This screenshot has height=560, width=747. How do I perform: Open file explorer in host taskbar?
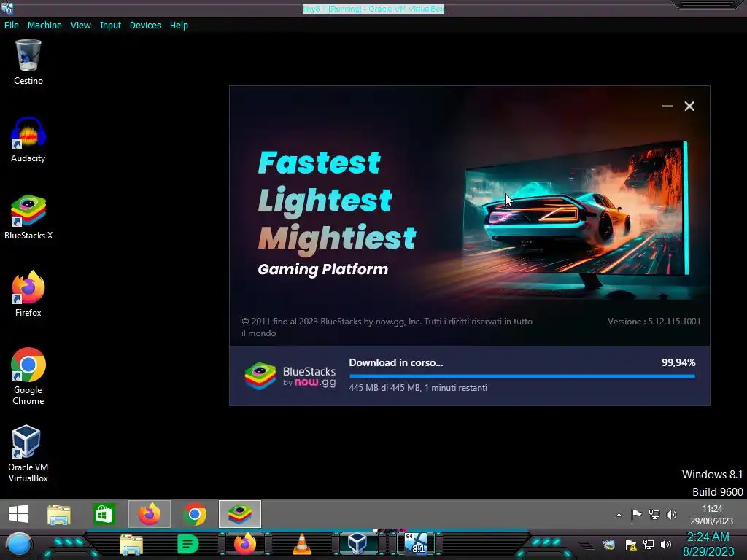click(x=131, y=544)
